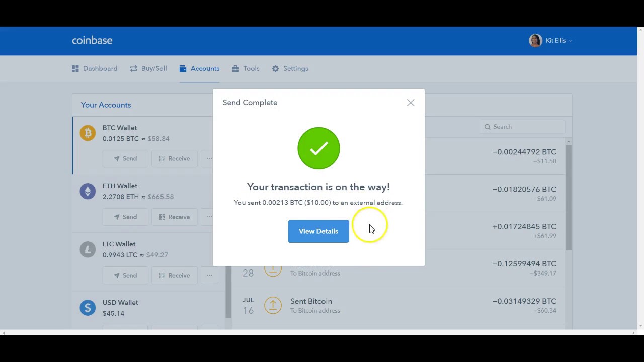The image size is (644, 362).
Task: Open the Tools tab
Action: point(246,68)
